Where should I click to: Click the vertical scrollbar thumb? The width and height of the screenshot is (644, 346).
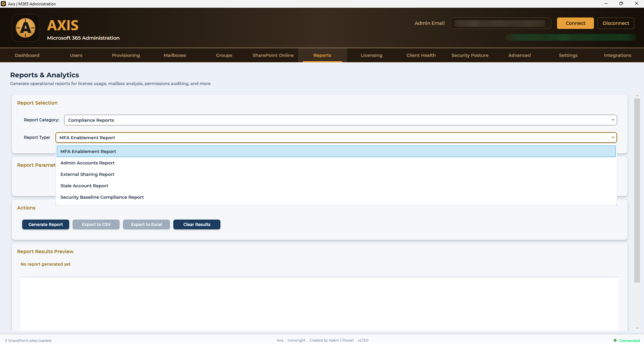coord(637,190)
